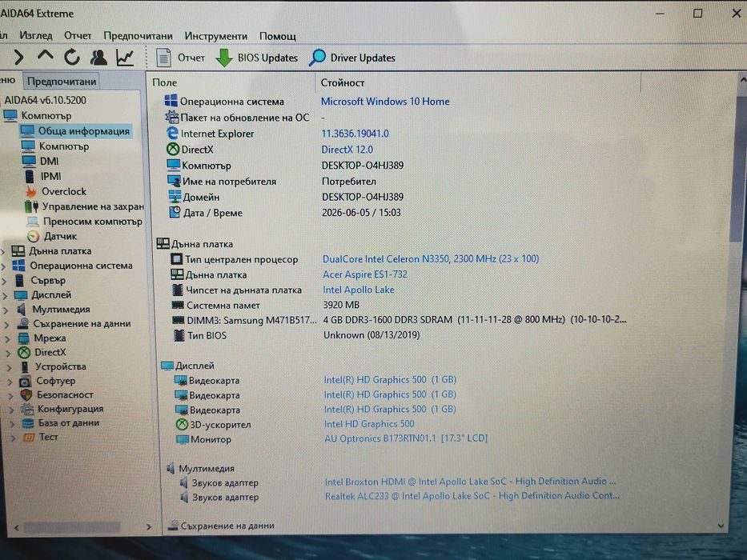Viewport: 747px width, 560px height.
Task: Click the Безопасност shield icon
Action: [26, 394]
